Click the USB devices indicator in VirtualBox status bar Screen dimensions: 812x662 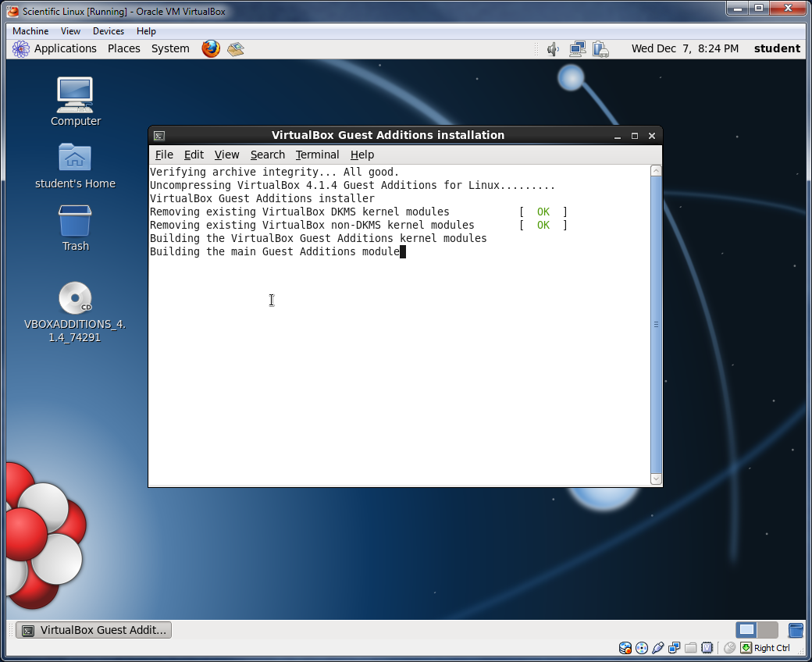click(x=657, y=647)
